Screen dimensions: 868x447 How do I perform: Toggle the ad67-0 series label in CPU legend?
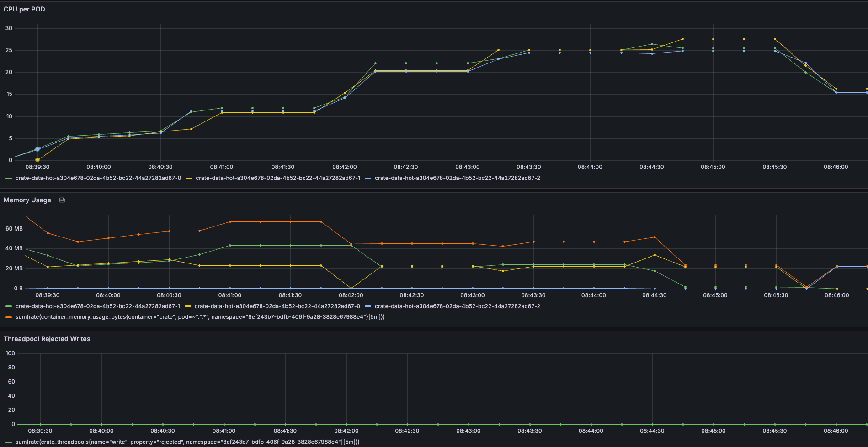98,178
